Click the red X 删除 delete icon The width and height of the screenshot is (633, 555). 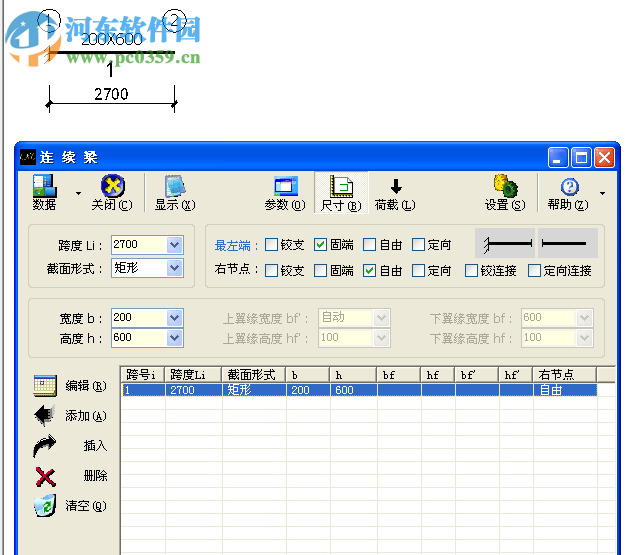[45, 476]
